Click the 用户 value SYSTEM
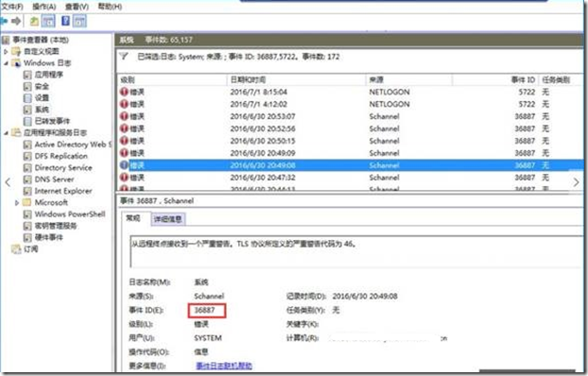 point(208,338)
